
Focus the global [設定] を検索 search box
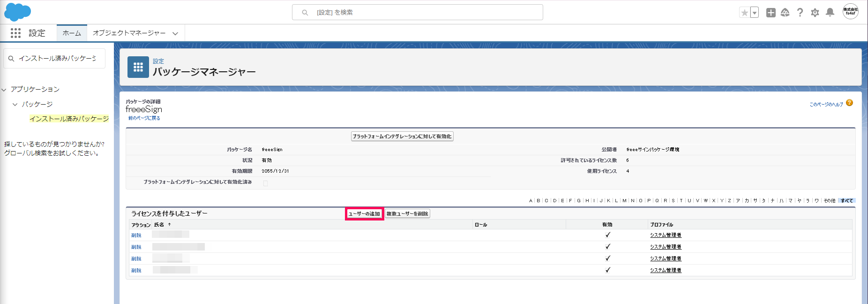[418, 12]
